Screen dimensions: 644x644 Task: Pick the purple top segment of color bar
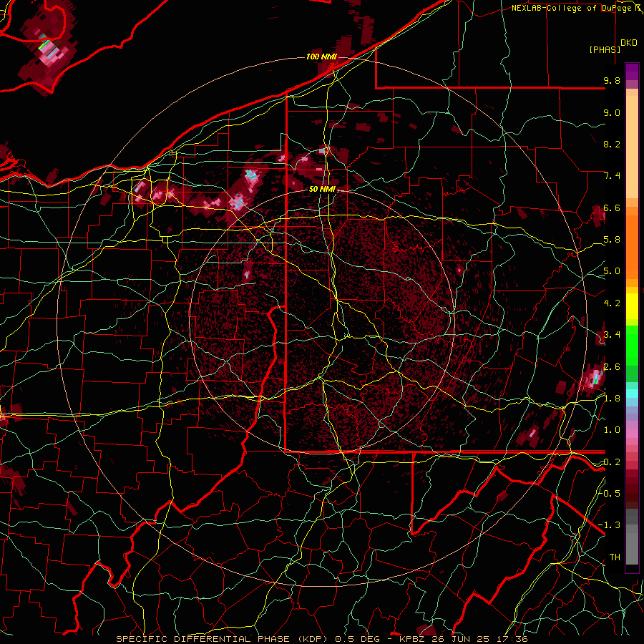coord(632,72)
